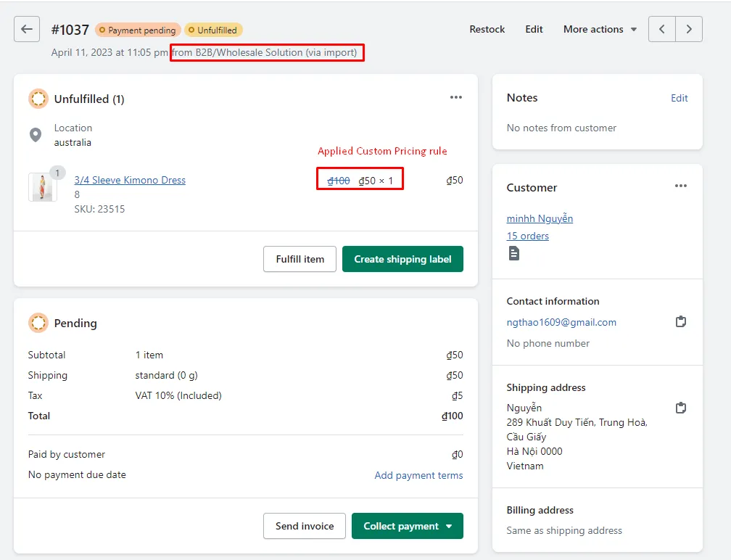
Task: Click the location pin icon
Action: (36, 135)
